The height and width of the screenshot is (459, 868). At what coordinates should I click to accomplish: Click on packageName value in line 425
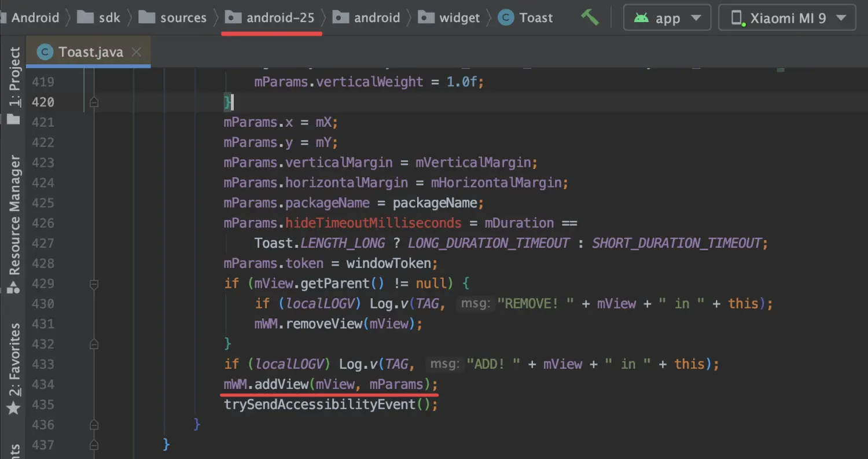435,203
